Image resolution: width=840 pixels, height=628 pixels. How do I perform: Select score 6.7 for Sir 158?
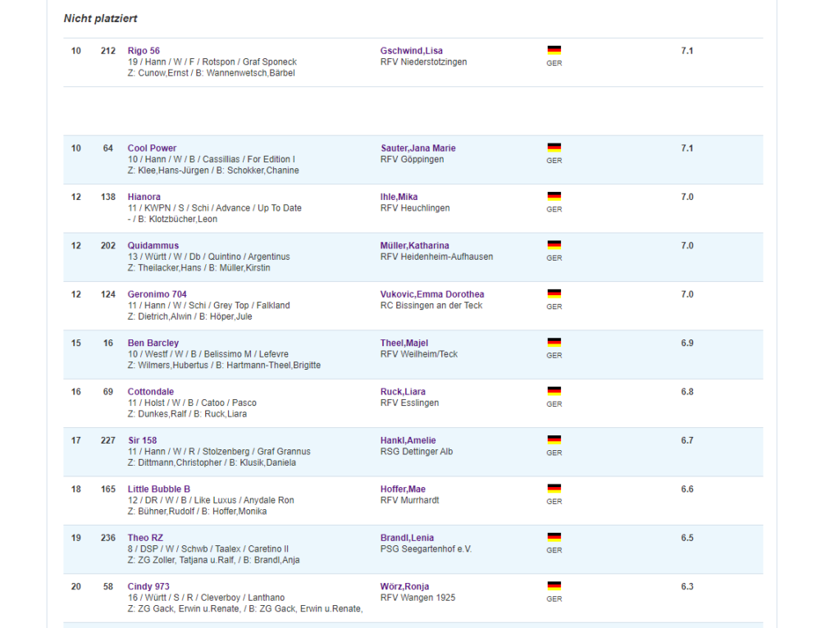coord(687,440)
